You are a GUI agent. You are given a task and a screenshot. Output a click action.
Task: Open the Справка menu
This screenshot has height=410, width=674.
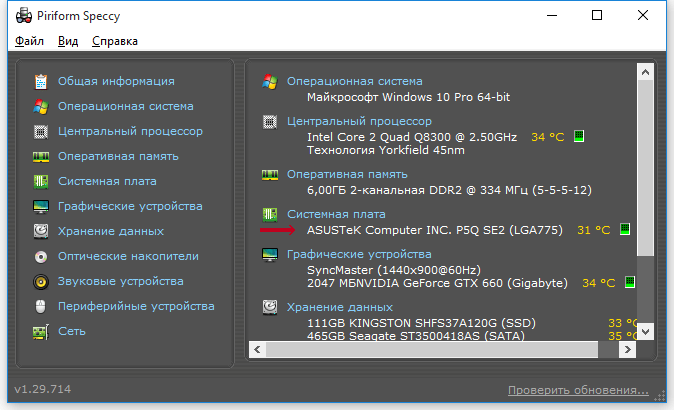pos(115,41)
